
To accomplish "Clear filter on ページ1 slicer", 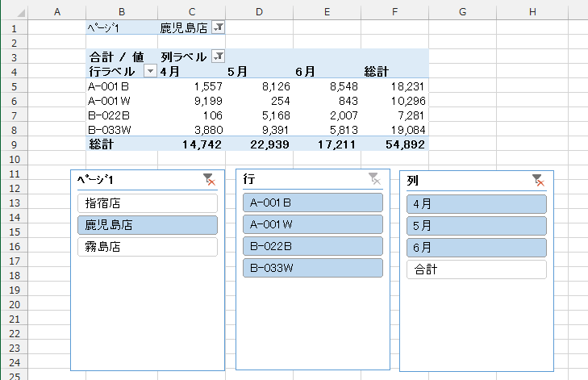I will click(209, 181).
